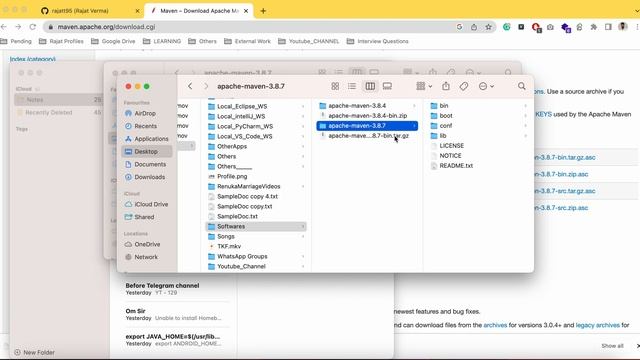Screen dimensions: 640x360
Task: Select apache-maven-3.8.4-bin.zip file
Action: (367, 116)
